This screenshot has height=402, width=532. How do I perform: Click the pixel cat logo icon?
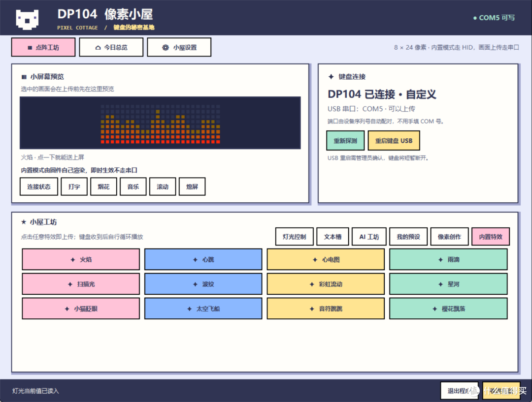[x=27, y=19]
